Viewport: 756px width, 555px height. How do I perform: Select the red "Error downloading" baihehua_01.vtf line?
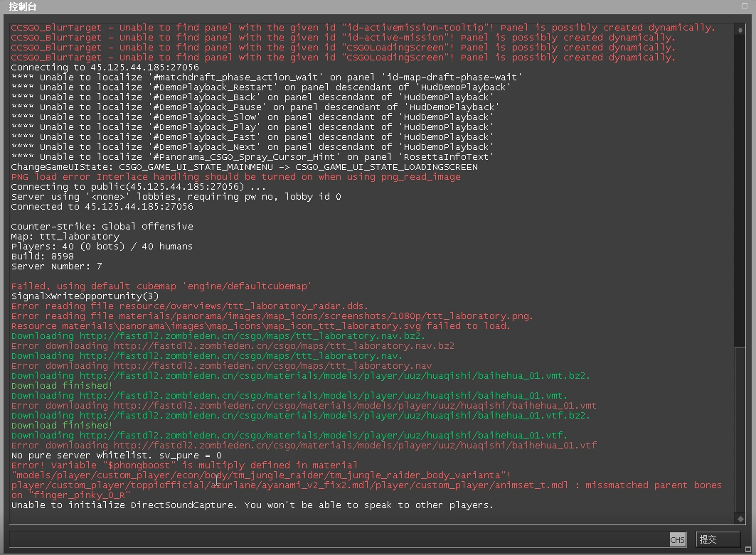coord(304,445)
